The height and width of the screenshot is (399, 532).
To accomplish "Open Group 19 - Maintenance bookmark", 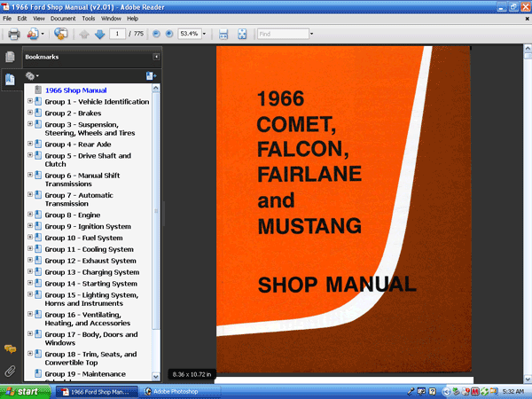I will coord(85,374).
